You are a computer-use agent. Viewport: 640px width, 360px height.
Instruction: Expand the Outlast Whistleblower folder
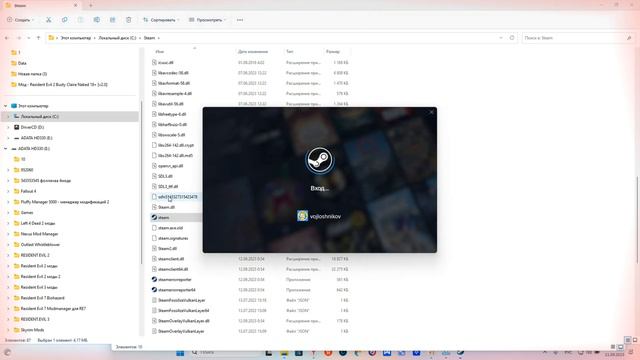tap(8, 244)
